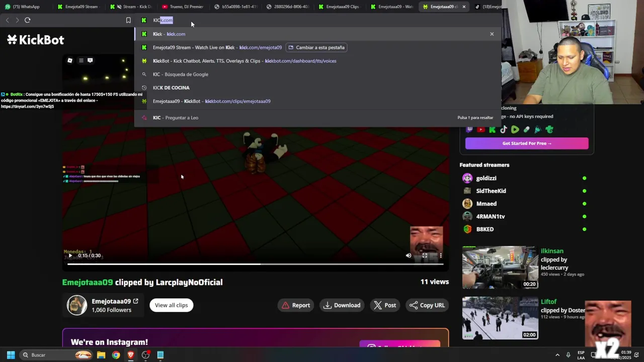Click the green pill platform icon

(527, 129)
